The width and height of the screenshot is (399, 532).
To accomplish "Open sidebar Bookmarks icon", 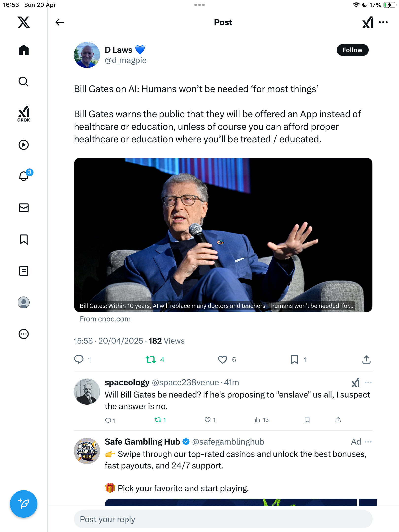I will (24, 239).
